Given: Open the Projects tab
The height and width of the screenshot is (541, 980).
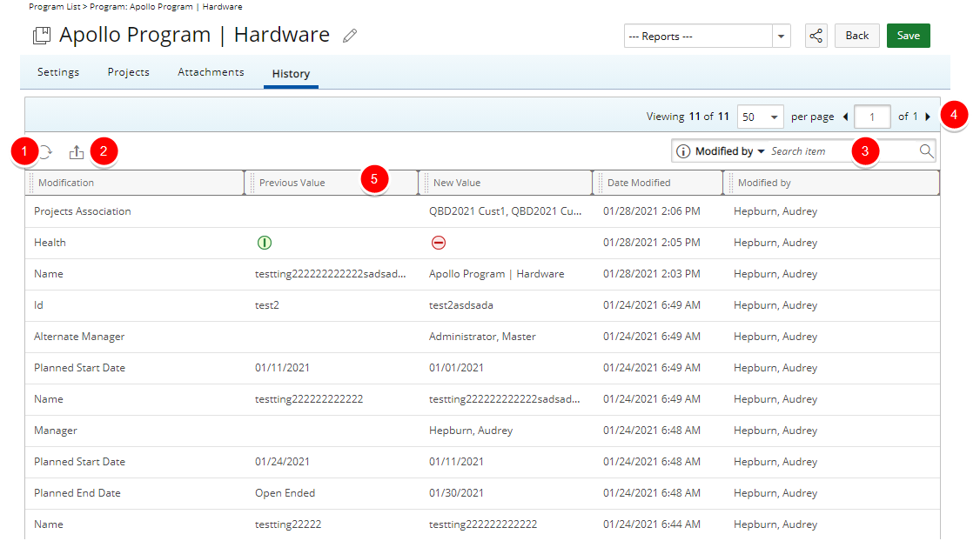Looking at the screenshot, I should [x=128, y=72].
